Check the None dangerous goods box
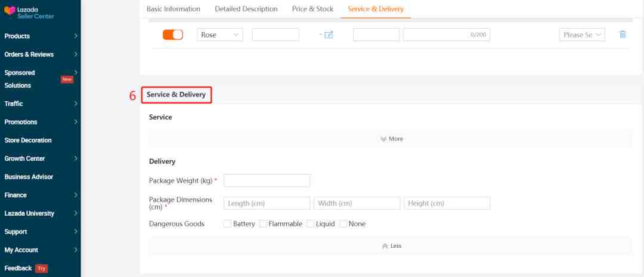This screenshot has width=644, height=277. tap(343, 223)
